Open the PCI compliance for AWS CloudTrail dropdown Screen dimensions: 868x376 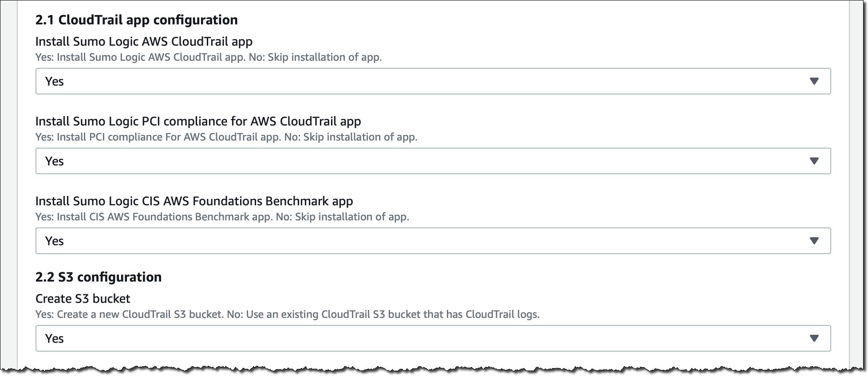tap(433, 161)
